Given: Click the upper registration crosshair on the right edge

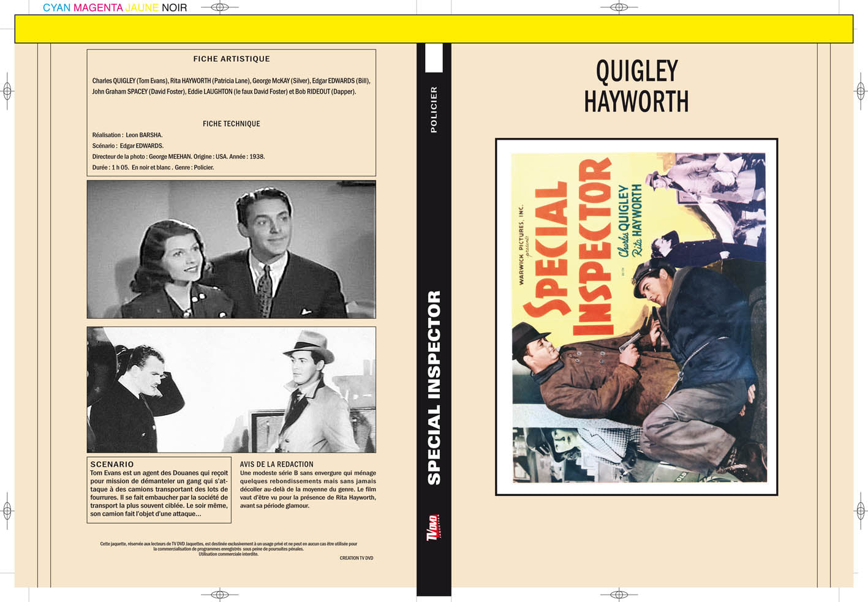Looking at the screenshot, I should point(860,92).
